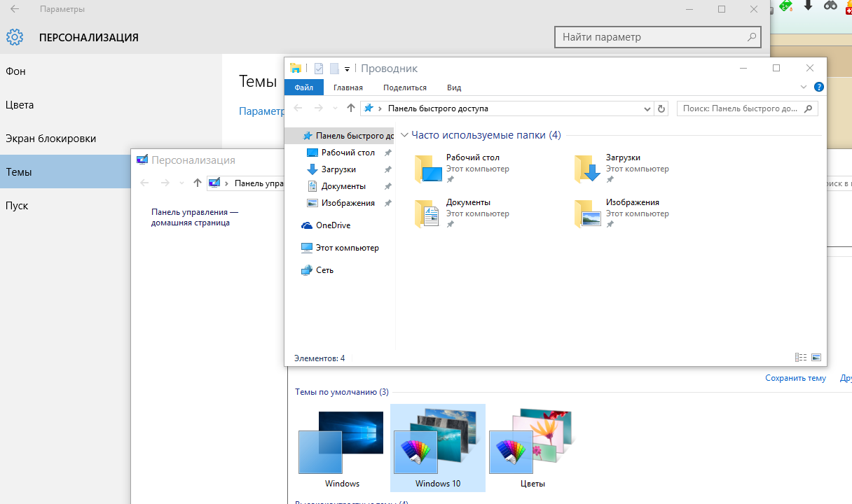This screenshot has width=852, height=504.
Task: Select Изображения in Explorer navigation pane
Action: [x=341, y=203]
